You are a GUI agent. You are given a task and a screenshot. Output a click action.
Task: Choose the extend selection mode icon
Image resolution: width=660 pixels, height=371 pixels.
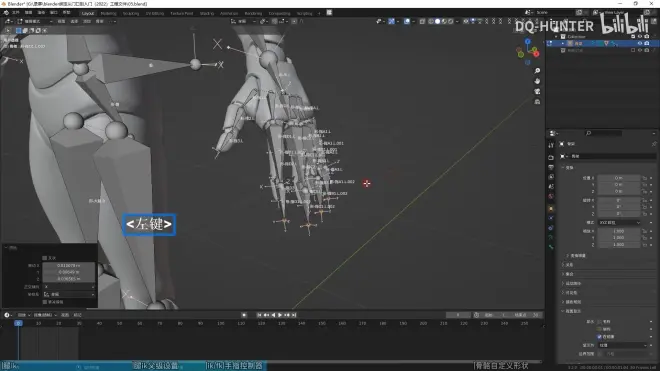pyautogui.click(x=25, y=30)
